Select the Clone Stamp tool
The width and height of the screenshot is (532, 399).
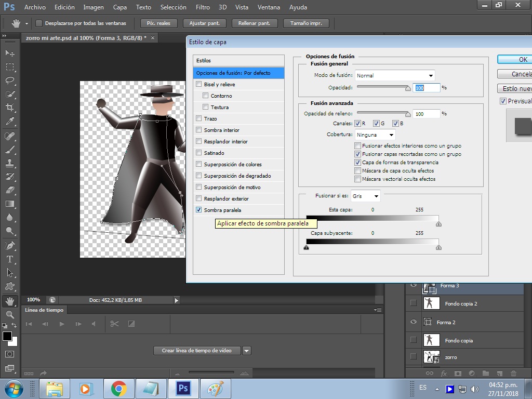click(10, 163)
